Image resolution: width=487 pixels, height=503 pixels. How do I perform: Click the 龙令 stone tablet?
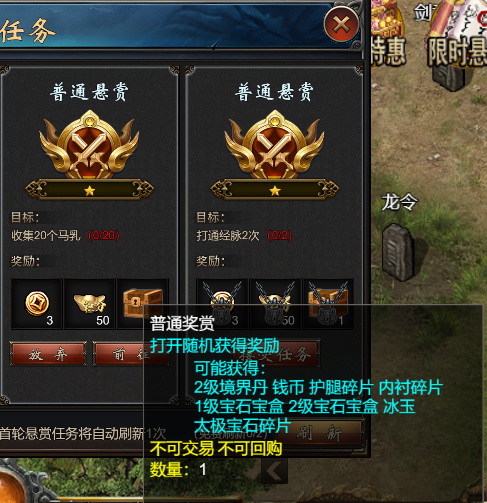pos(398,252)
